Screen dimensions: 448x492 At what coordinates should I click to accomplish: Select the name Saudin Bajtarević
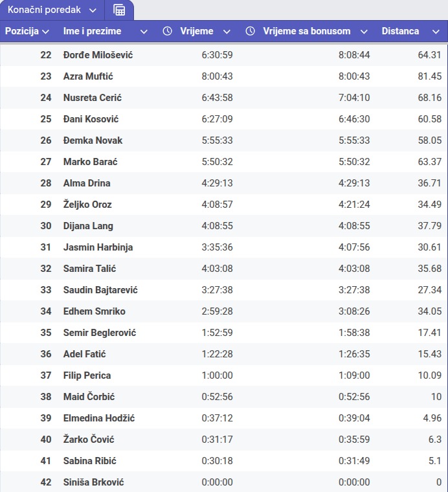coord(100,289)
